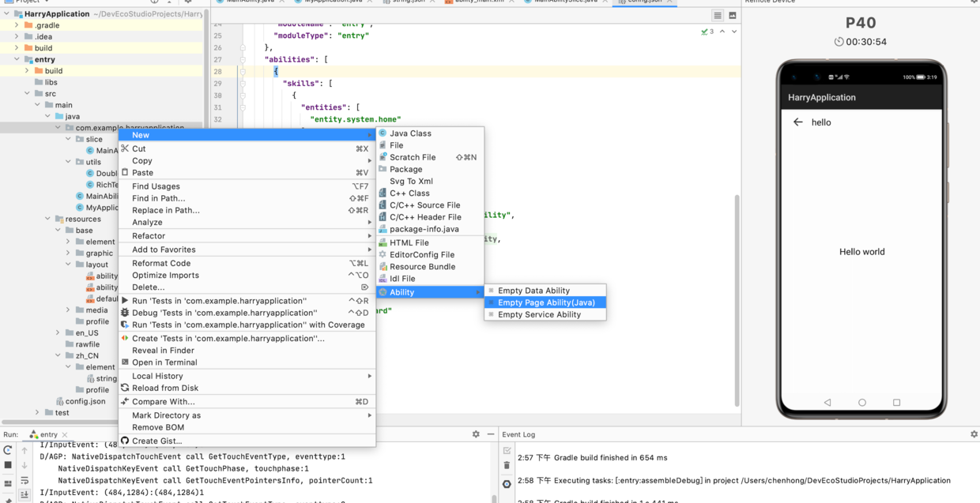Expand the media folder
This screenshot has height=503, width=980.
[68, 310]
